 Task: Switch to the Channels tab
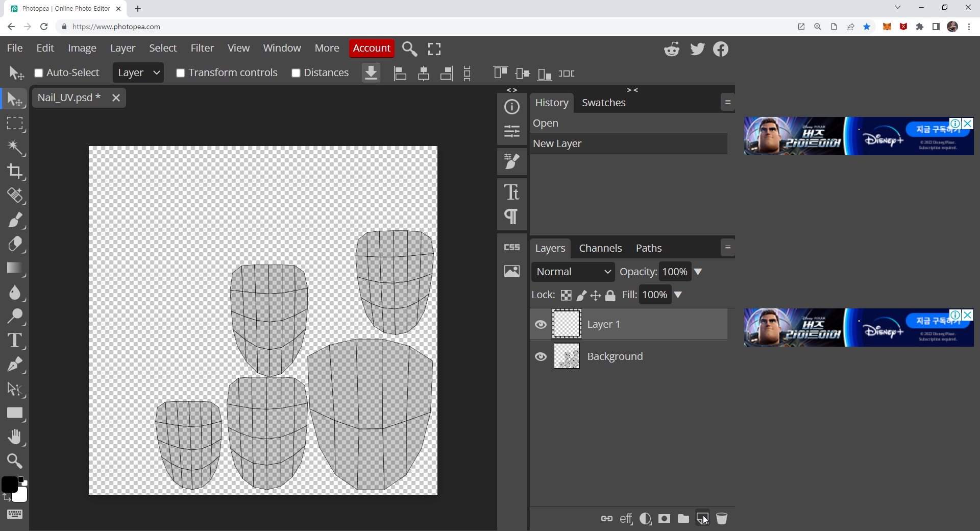(x=600, y=248)
